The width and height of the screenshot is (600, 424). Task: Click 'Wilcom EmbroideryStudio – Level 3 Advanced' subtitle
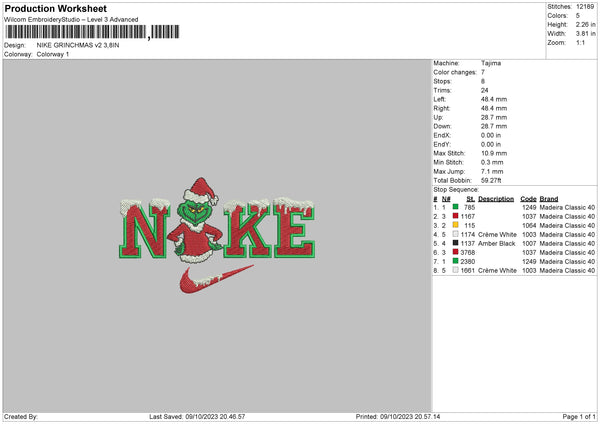point(71,20)
